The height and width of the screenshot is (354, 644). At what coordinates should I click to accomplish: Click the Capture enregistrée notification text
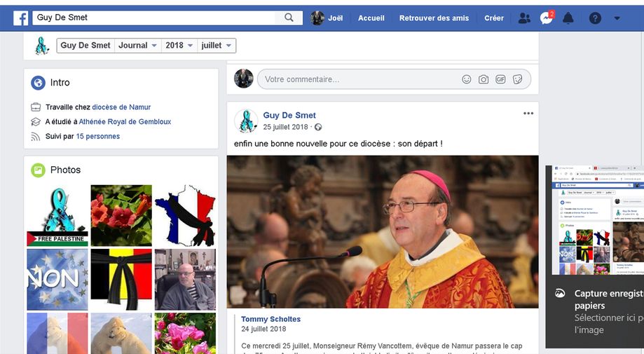[x=609, y=299]
